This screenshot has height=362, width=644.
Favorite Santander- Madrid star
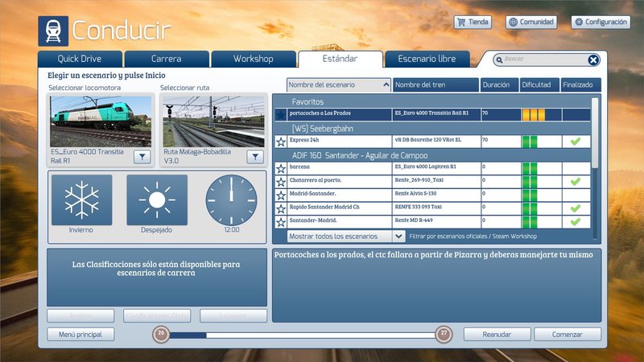(281, 223)
